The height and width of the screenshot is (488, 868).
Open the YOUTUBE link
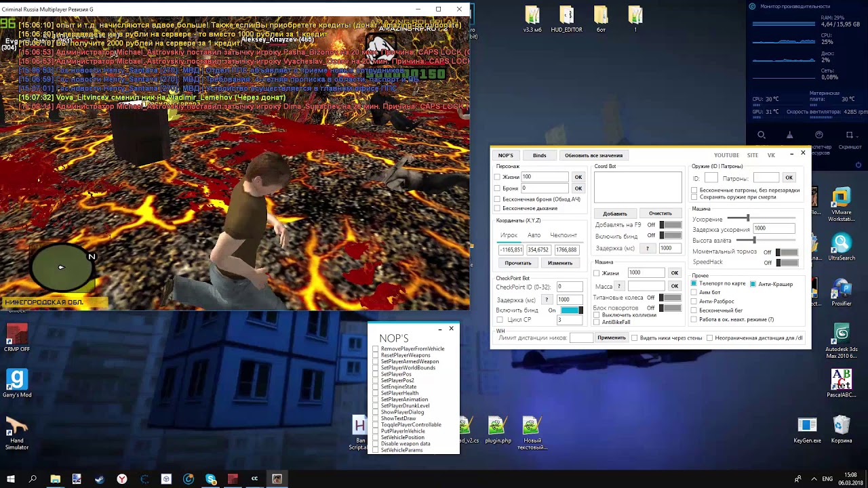pos(726,155)
